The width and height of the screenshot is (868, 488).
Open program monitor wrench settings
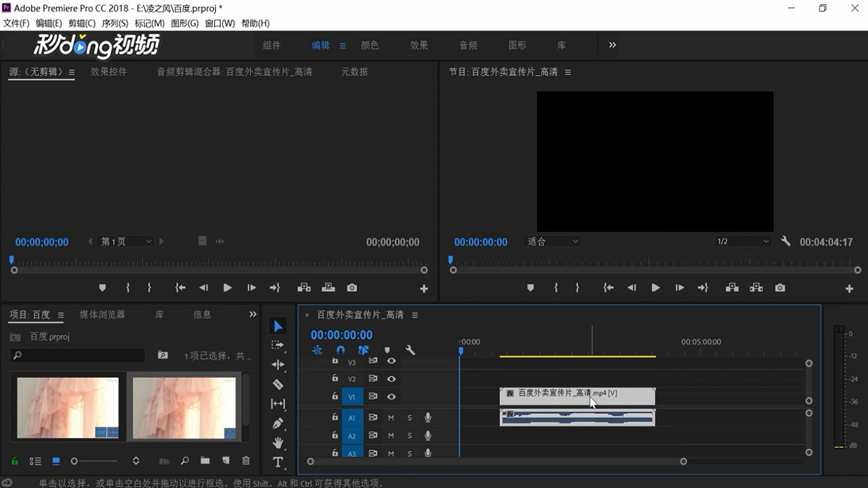point(785,241)
